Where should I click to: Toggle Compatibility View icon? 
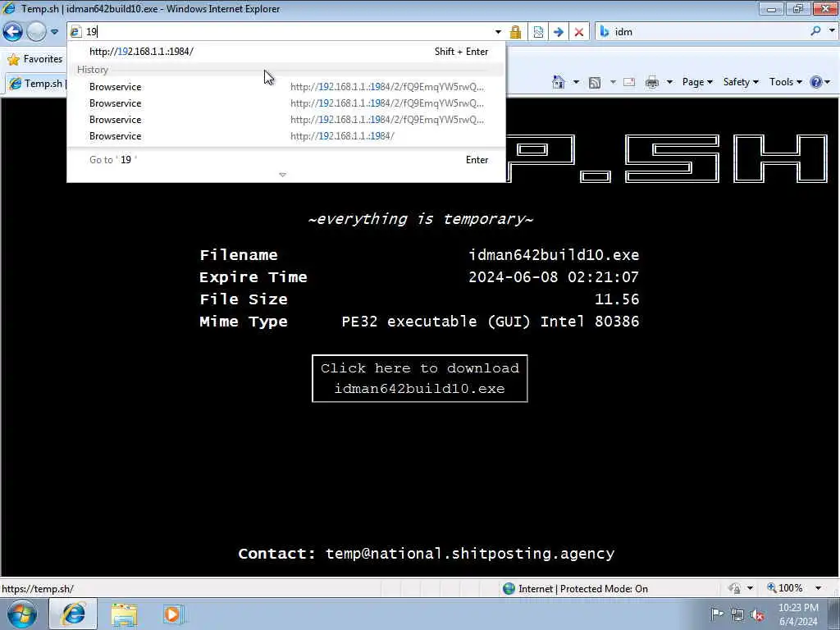(538, 32)
